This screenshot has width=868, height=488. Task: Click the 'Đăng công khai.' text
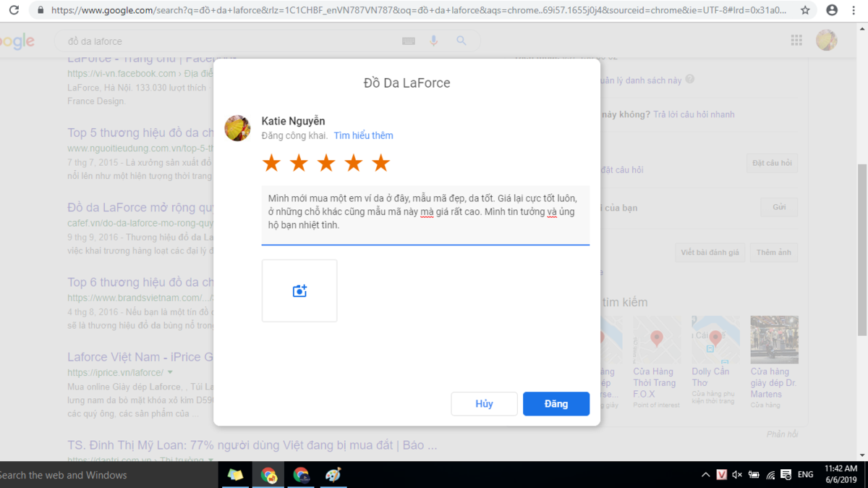[294, 135]
